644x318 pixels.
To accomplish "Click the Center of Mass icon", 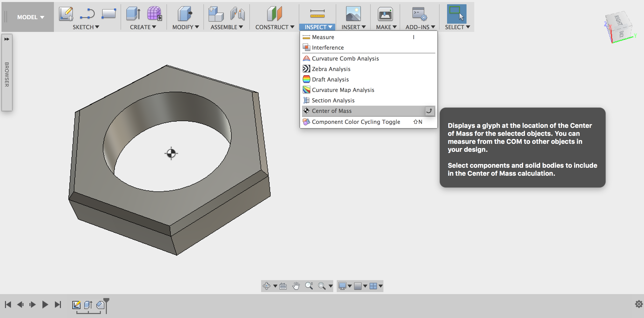I will (x=307, y=111).
